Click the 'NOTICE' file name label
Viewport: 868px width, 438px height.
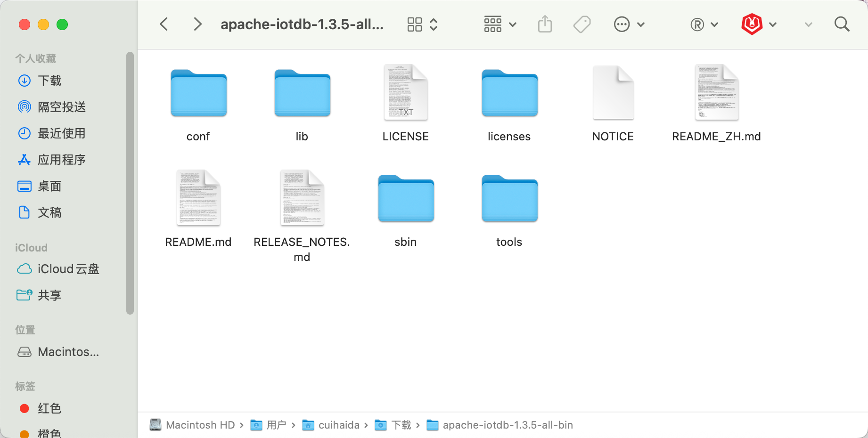tap(613, 137)
